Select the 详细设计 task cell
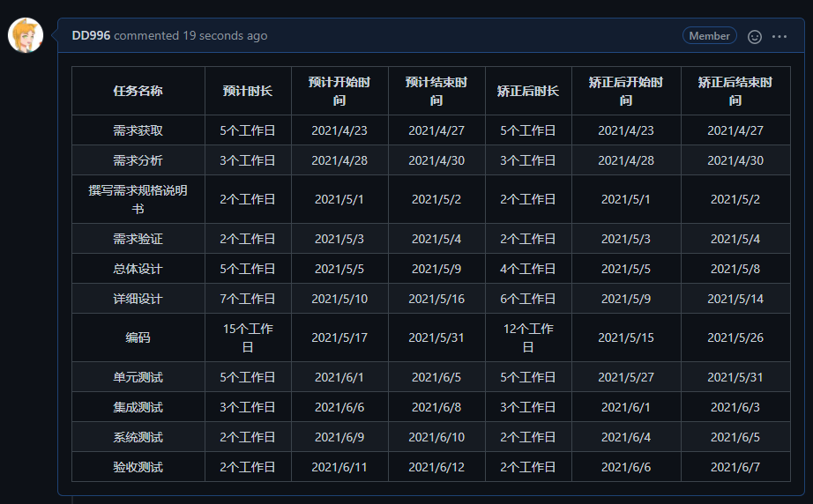 pos(138,299)
